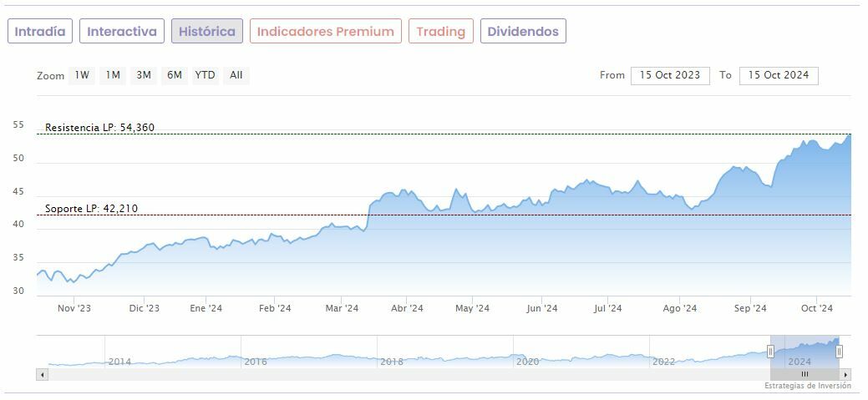Show the Dividendos tab
Viewport: 868px width, 400px height.
[523, 32]
